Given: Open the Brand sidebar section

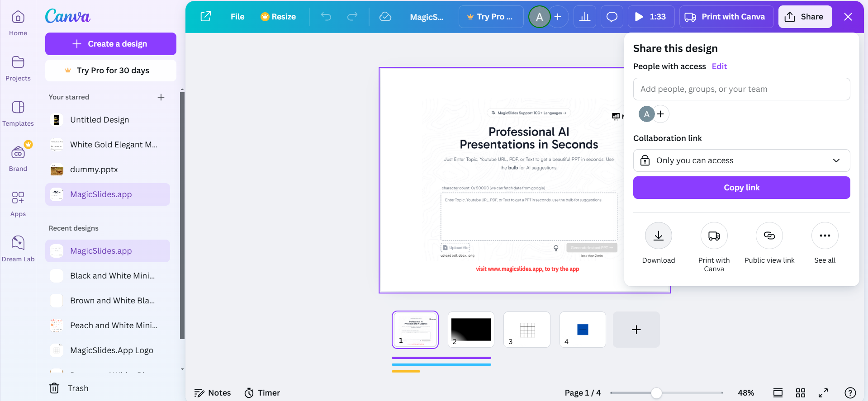Looking at the screenshot, I should (18, 157).
